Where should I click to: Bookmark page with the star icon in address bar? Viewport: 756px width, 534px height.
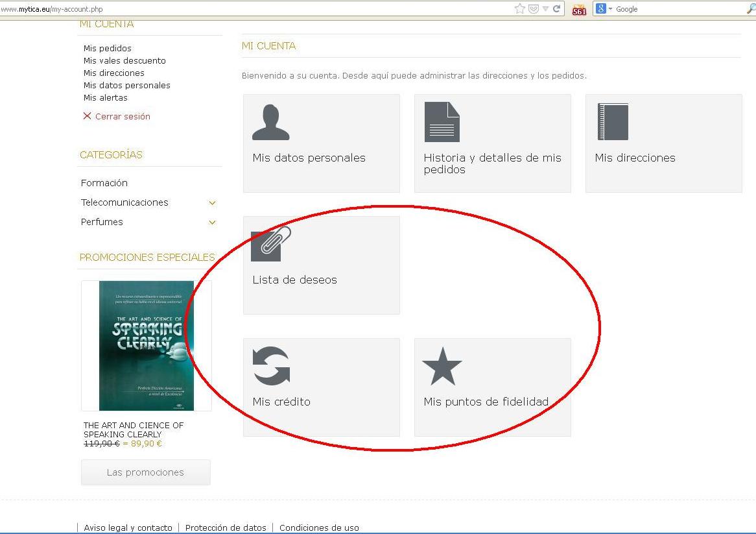(520, 8)
